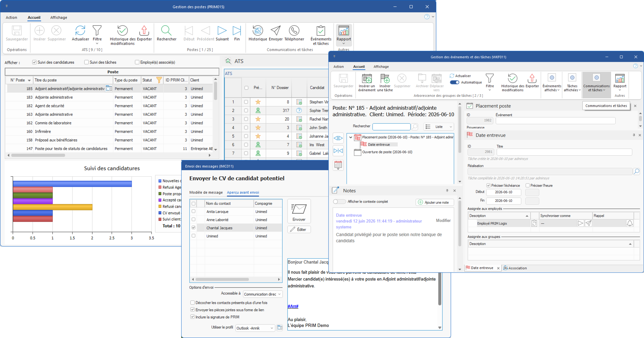This screenshot has width=644, height=338.
Task: Collapse the Placement poste tree node
Action: click(350, 137)
